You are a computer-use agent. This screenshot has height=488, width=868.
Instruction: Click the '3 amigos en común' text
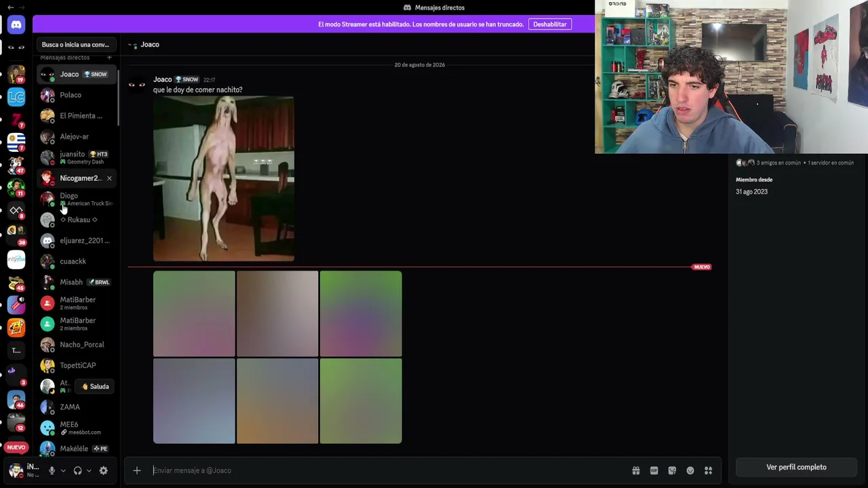[x=778, y=163]
